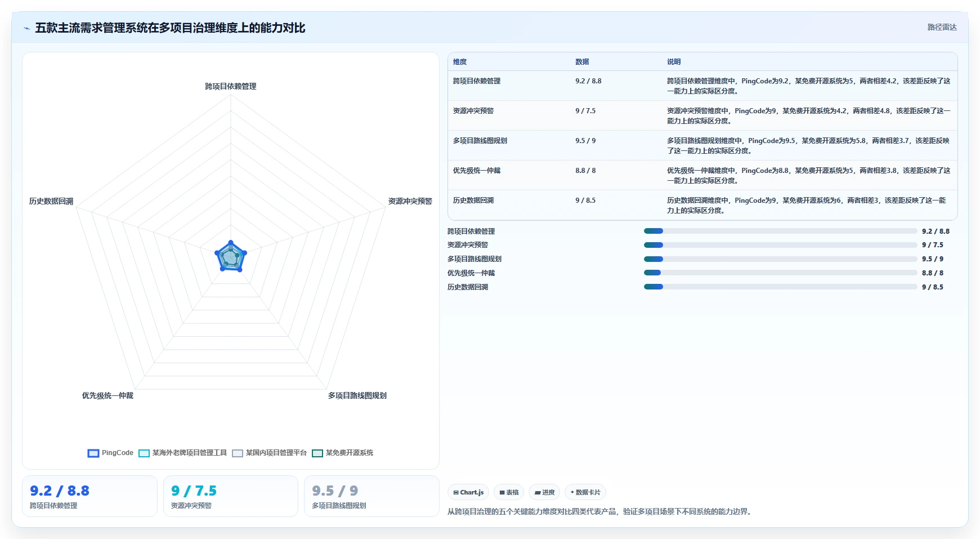Select the 优先级统一仲裁 progress bar
This screenshot has width=980, height=539.
[x=781, y=273]
